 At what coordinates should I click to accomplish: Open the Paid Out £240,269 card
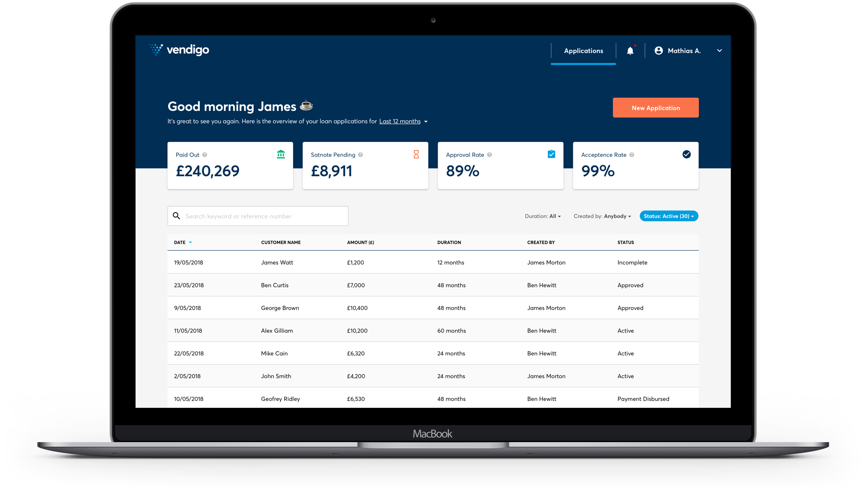(230, 165)
